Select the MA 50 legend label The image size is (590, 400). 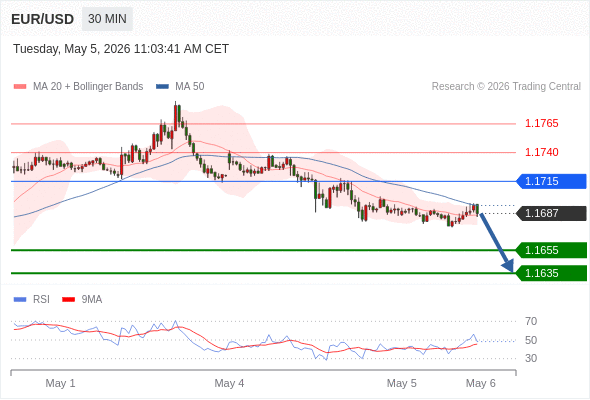click(190, 87)
